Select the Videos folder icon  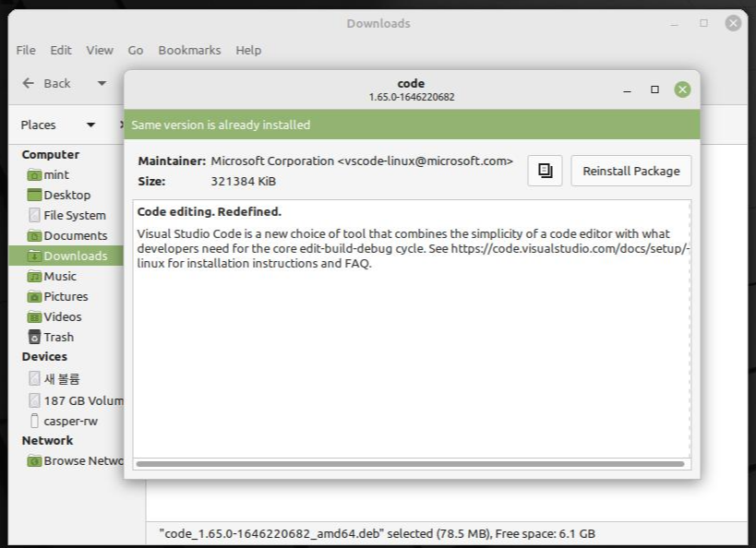pyautogui.click(x=34, y=317)
